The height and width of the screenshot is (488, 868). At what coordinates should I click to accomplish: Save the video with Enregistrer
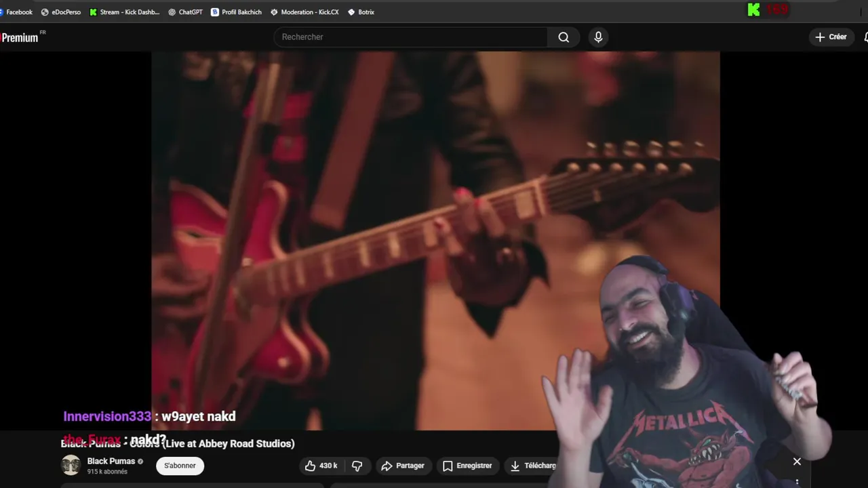click(x=467, y=466)
